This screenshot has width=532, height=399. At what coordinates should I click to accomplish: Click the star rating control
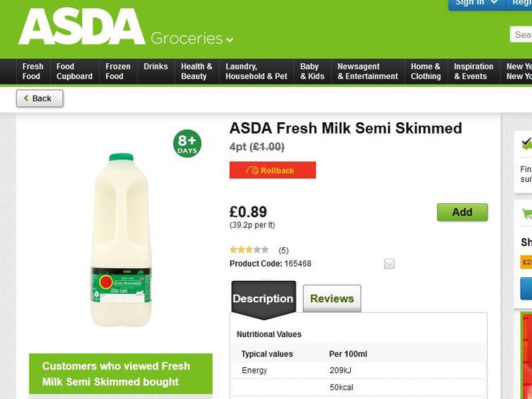[249, 249]
